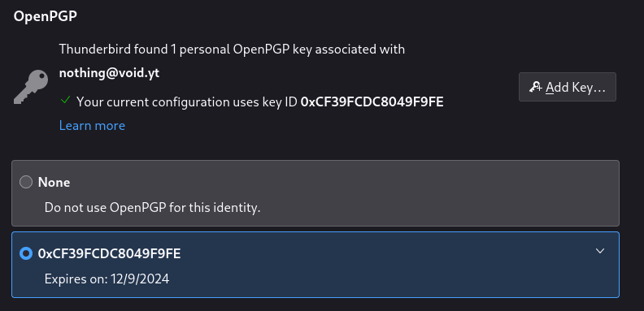Select the None radio button

click(x=26, y=182)
